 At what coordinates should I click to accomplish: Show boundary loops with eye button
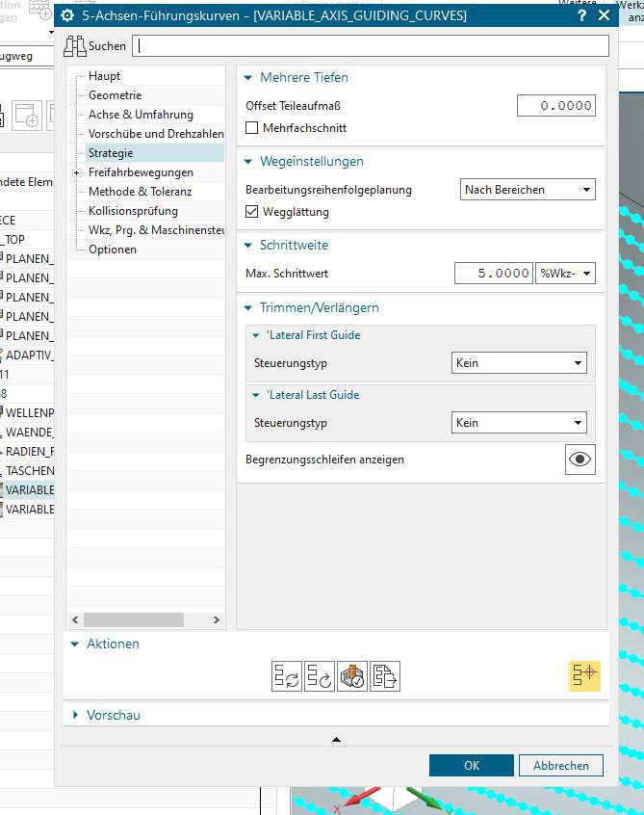click(x=580, y=460)
